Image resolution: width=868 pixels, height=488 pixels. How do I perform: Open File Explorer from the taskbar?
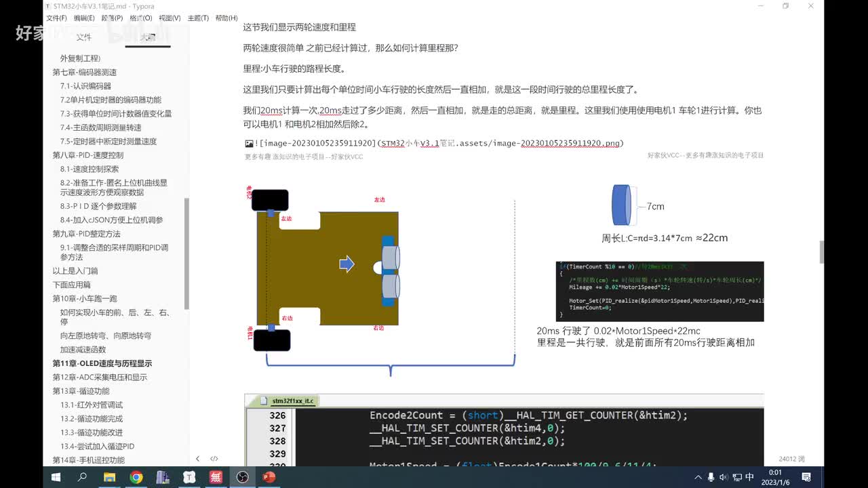point(109,477)
